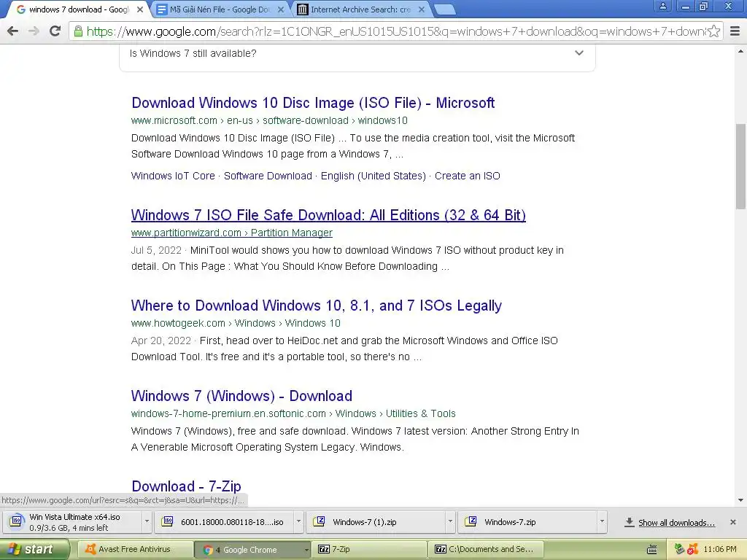Click the orange tray icon beside the clock
747x560 pixels.
click(x=693, y=550)
